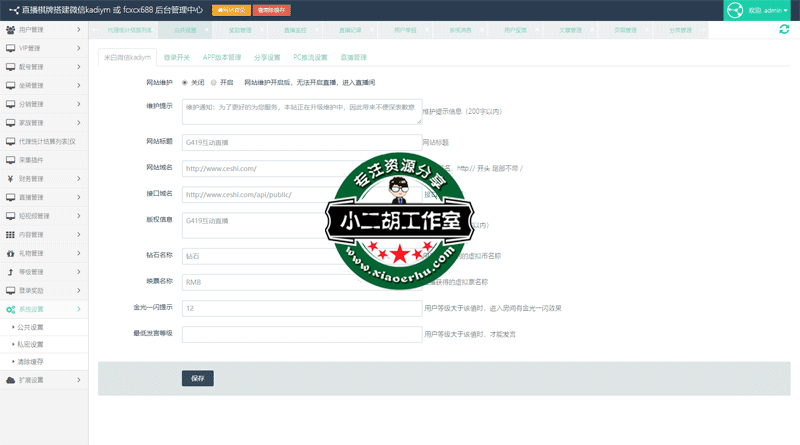The image size is (800, 445).
Task: Select the 开启 radio for 网站维护
Action: click(x=213, y=83)
